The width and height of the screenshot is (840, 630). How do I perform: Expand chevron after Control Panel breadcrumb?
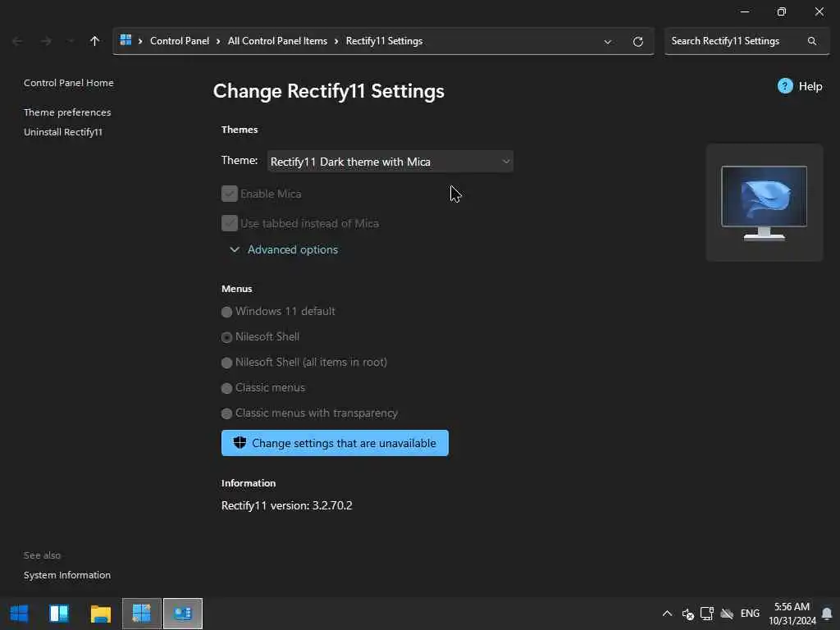click(218, 41)
